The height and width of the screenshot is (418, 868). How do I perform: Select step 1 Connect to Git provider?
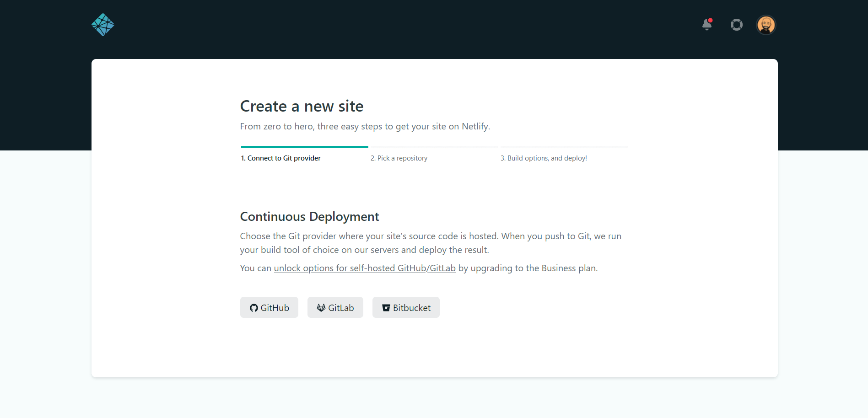pyautogui.click(x=281, y=158)
